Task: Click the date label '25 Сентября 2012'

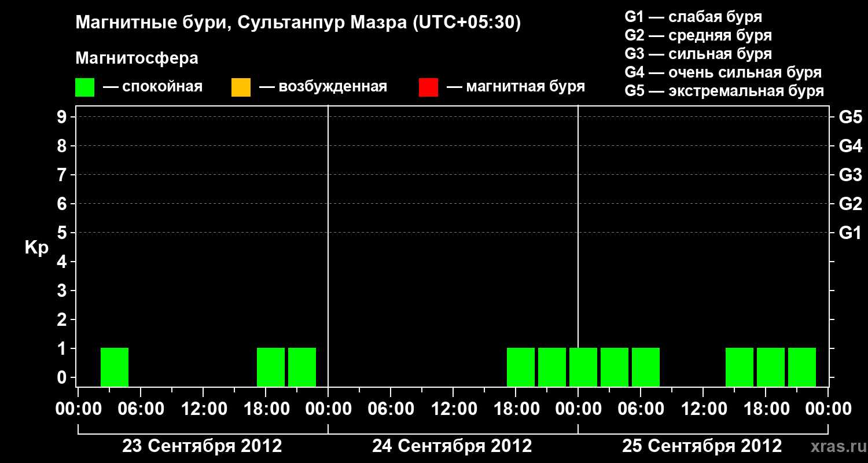Action: pos(702,446)
